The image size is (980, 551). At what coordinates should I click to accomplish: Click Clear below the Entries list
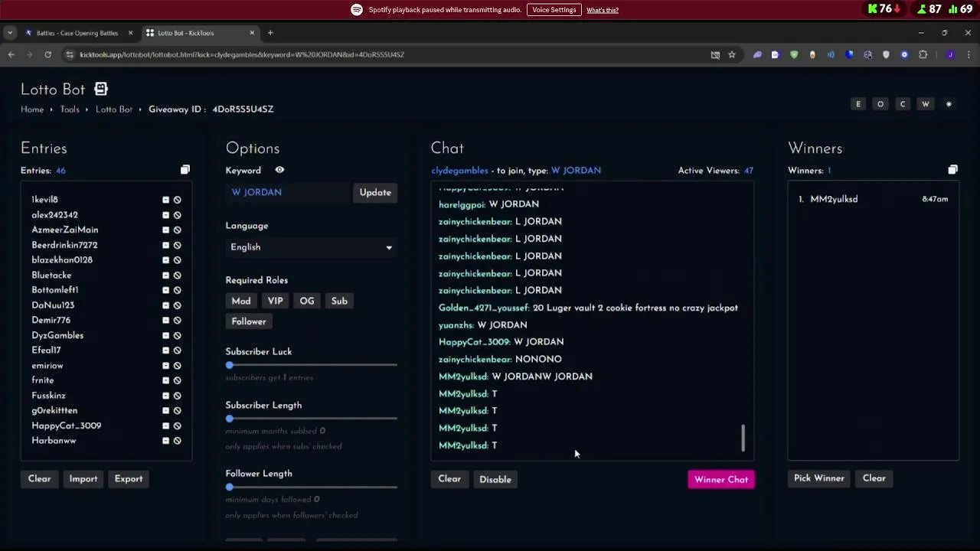[x=40, y=479]
